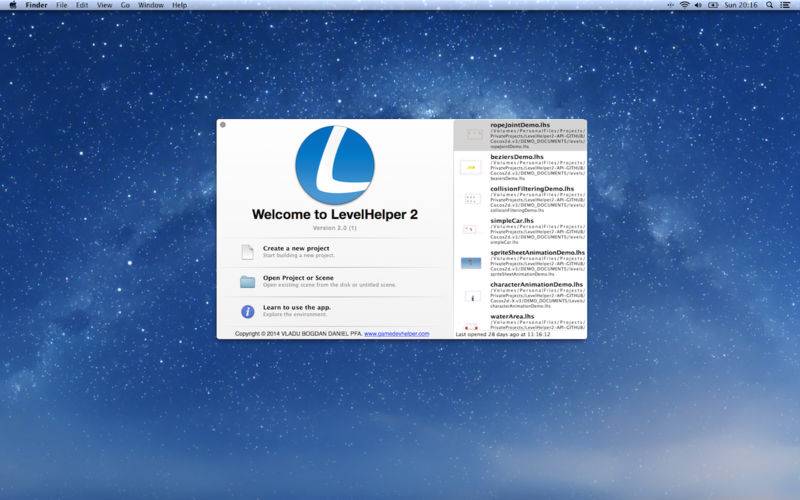Open Spotlight search magnifier
Image resolution: width=800 pixels, height=500 pixels.
click(x=769, y=5)
